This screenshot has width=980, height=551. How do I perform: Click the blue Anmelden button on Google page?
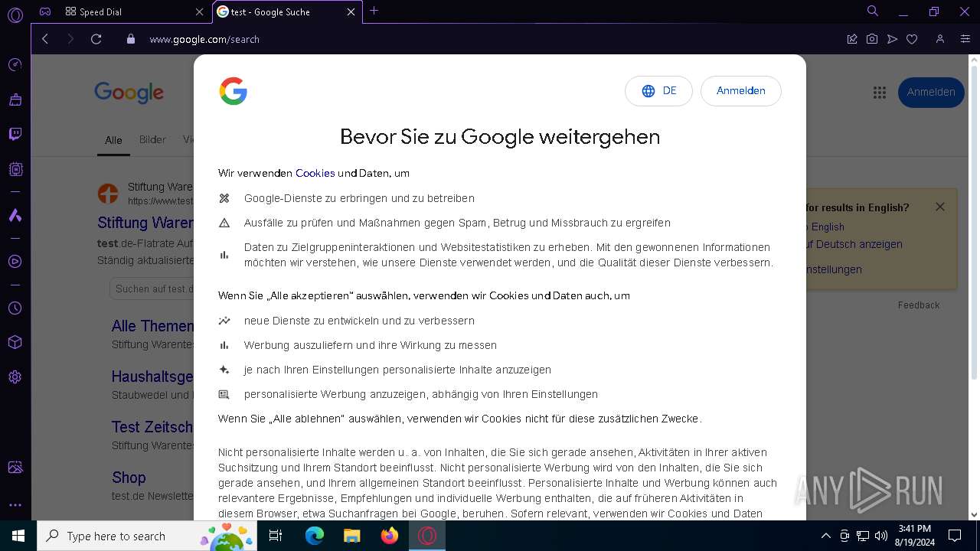coord(931,93)
